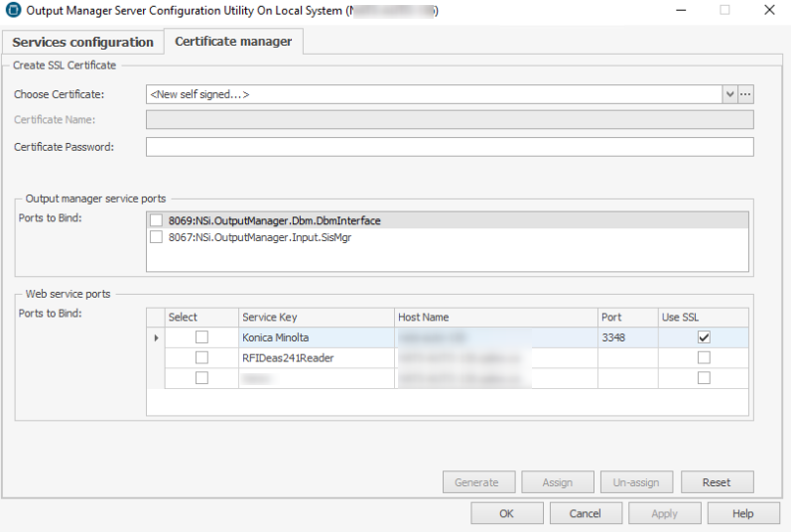The width and height of the screenshot is (791, 532).
Task: Minimize the configuration utility window
Action: coord(680,11)
